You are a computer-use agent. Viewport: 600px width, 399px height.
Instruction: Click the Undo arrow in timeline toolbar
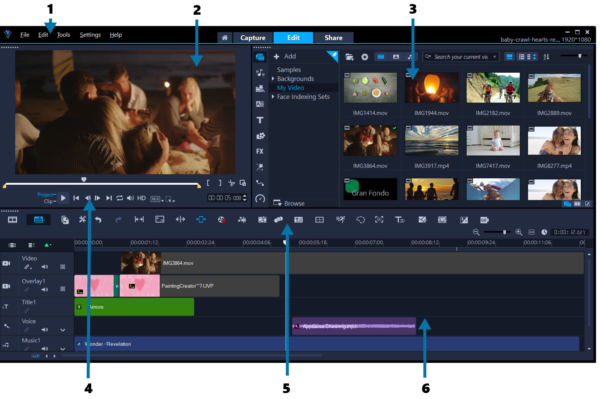click(98, 220)
